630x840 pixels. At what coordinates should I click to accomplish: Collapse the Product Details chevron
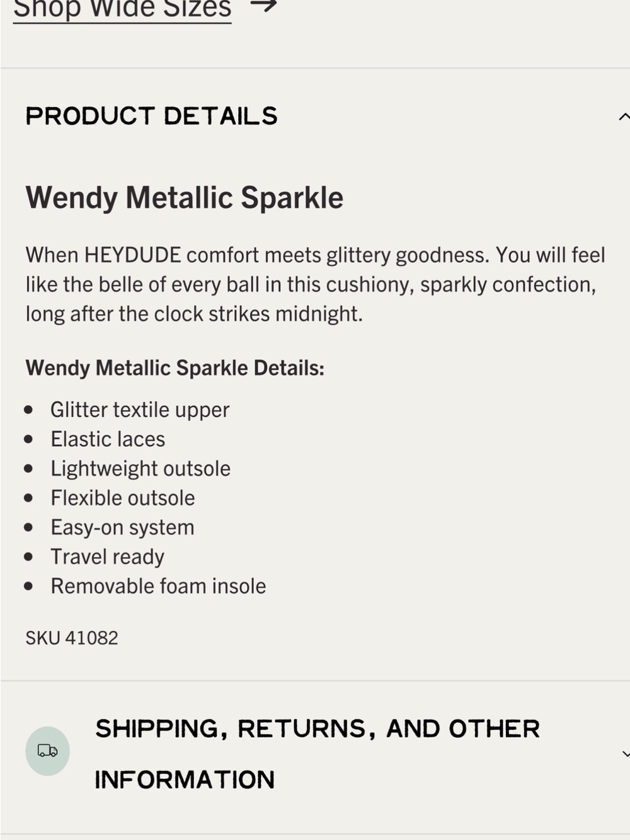click(624, 117)
